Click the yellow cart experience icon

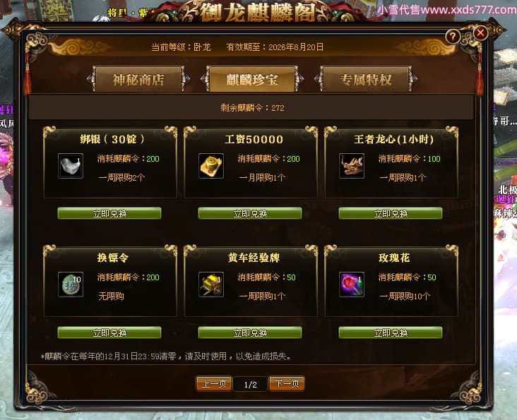[x=211, y=284]
